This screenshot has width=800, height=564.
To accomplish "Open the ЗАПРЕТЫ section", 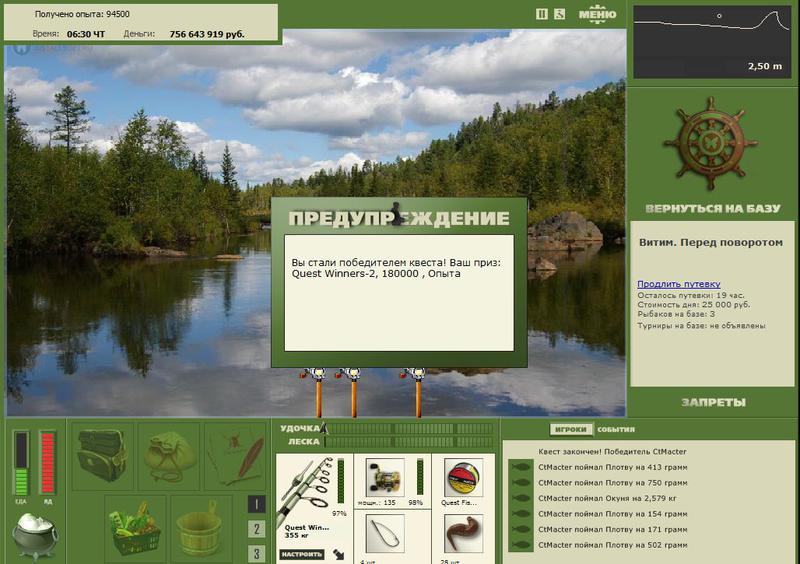I will tap(713, 402).
